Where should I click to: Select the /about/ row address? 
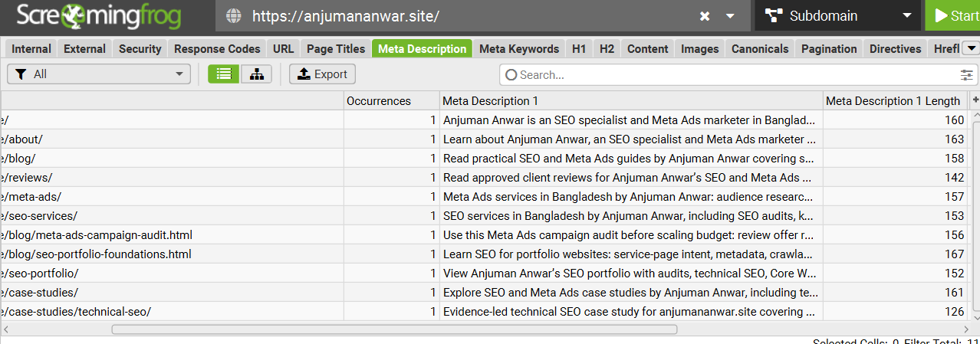tap(172, 139)
